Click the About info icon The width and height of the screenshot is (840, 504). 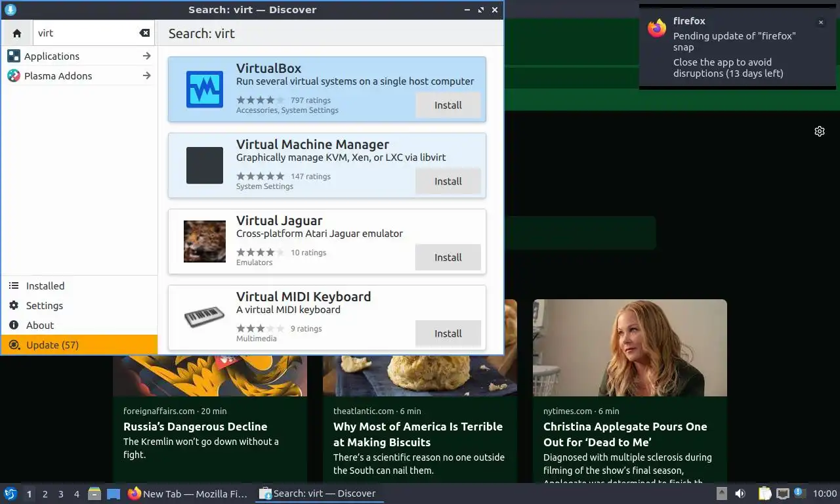tap(14, 325)
